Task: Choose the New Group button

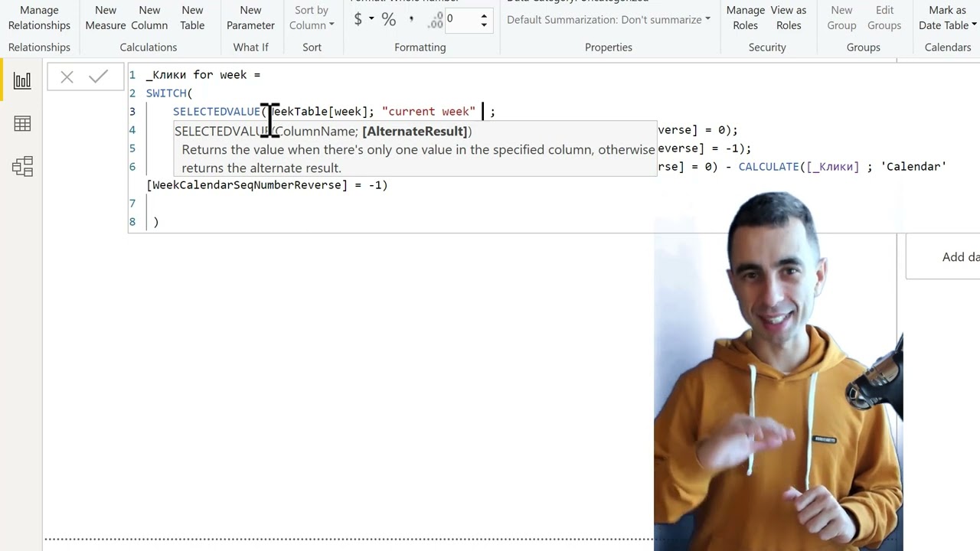Action: coord(841,18)
